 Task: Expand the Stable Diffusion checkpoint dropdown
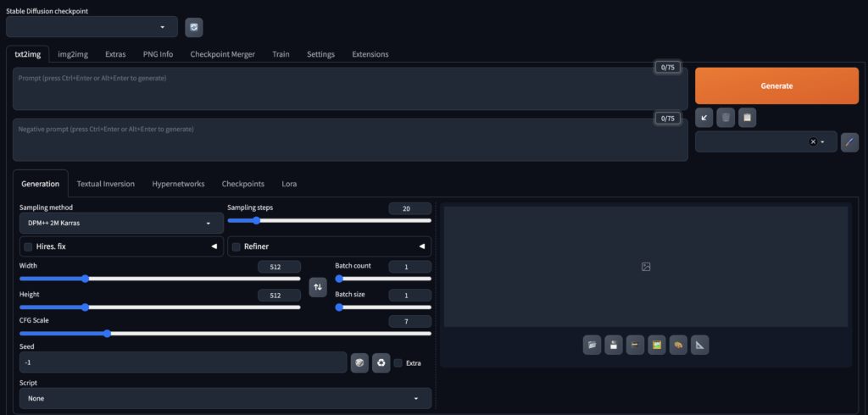pos(92,27)
